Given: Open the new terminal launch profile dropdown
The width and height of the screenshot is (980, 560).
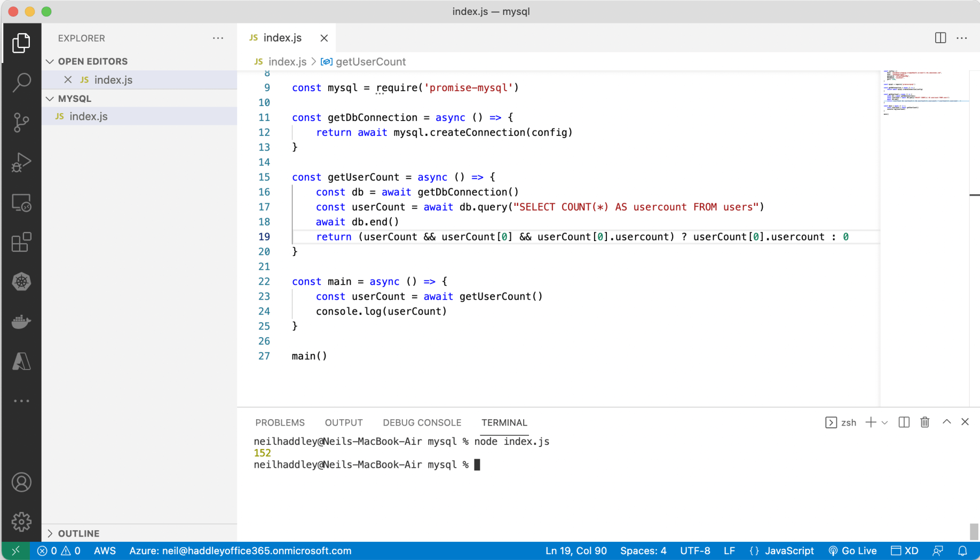Looking at the screenshot, I should 885,422.
